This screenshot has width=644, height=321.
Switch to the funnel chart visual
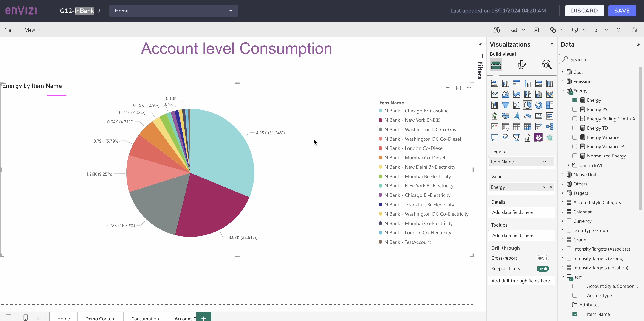[506, 105]
